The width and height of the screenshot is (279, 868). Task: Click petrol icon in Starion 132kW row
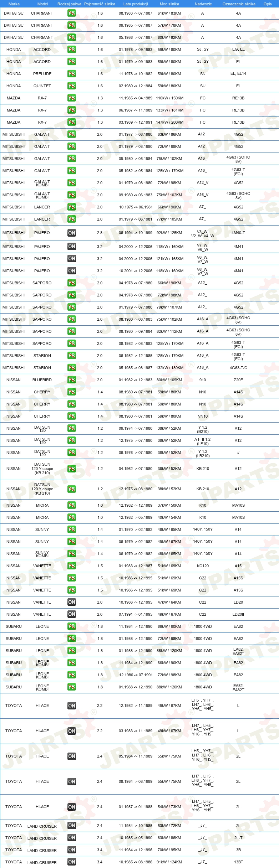72,368
